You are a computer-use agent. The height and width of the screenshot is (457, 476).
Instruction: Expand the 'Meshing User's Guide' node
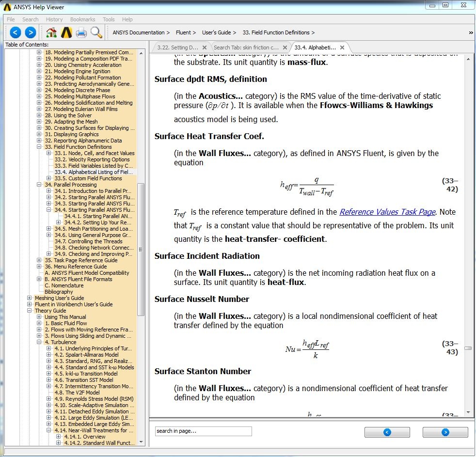click(30, 298)
